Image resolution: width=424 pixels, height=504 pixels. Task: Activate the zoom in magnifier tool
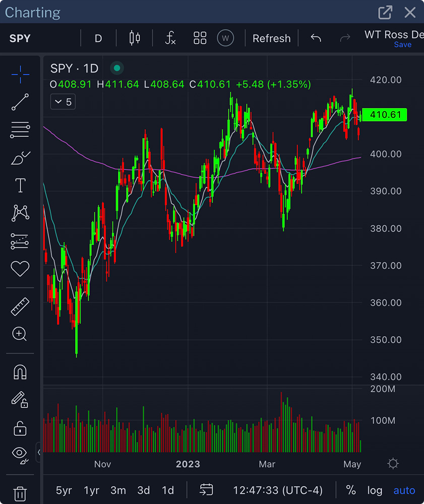click(20, 334)
